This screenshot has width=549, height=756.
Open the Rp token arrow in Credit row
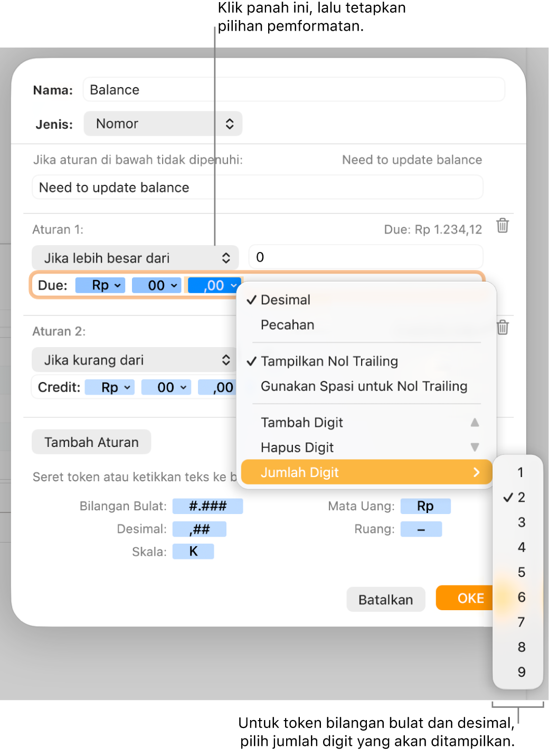pos(127,387)
